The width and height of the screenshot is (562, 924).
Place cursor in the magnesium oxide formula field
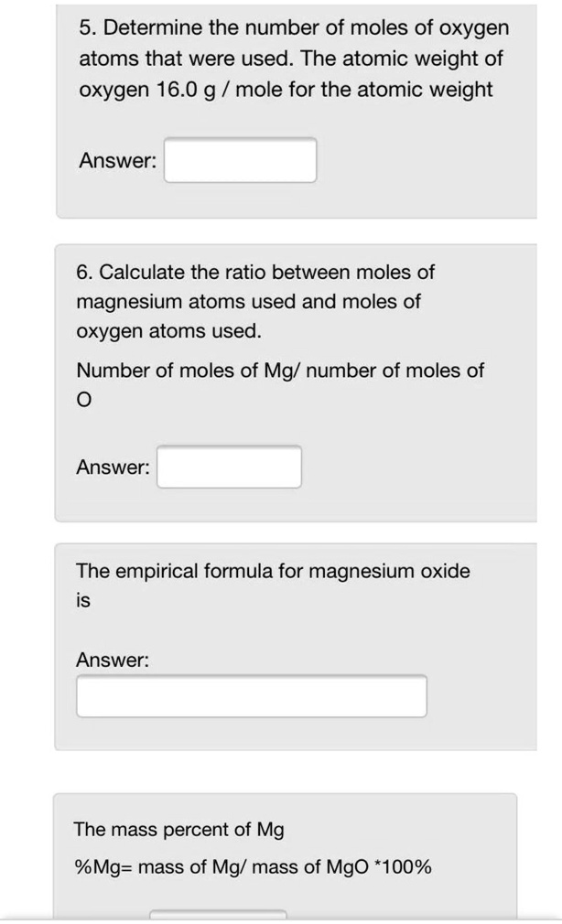coord(254,695)
